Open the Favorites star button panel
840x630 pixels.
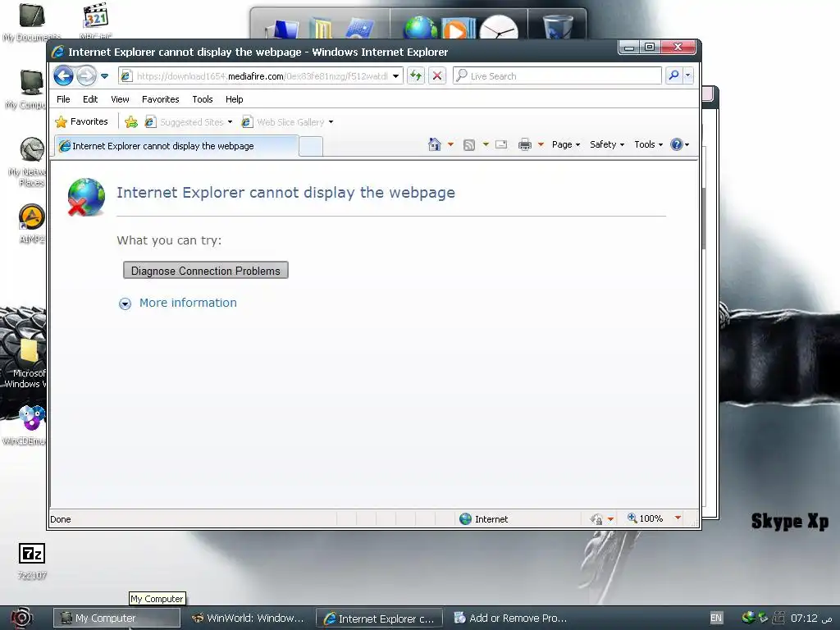81,121
